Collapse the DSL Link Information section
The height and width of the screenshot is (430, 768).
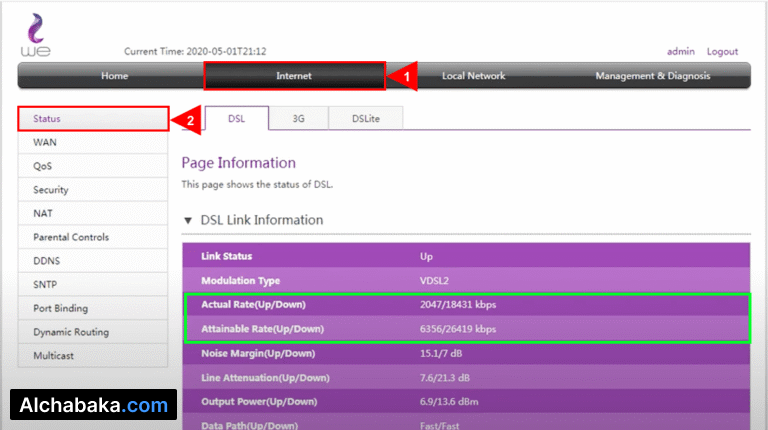point(188,220)
